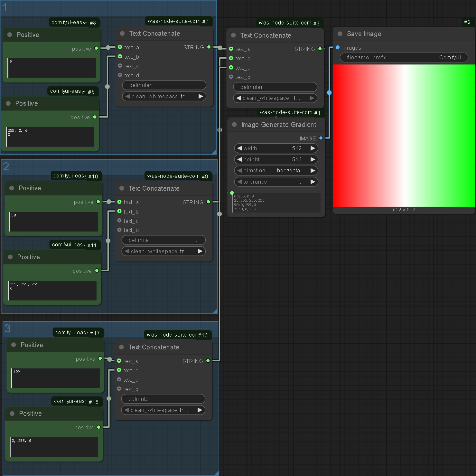Toggle clean_whitespace next option on node #7
Image resolution: width=476 pixels, height=476 pixels.
click(x=201, y=96)
